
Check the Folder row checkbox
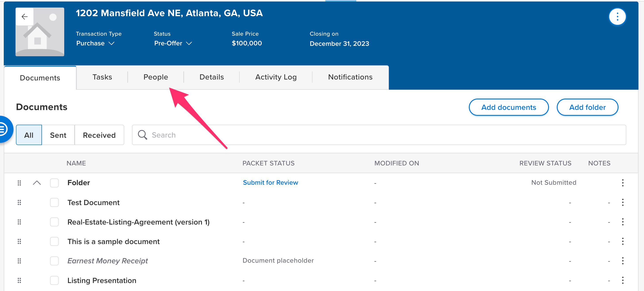pyautogui.click(x=54, y=183)
